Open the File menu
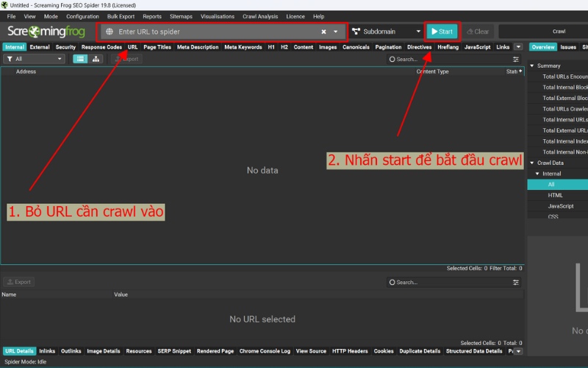The width and height of the screenshot is (588, 368). 11,16
